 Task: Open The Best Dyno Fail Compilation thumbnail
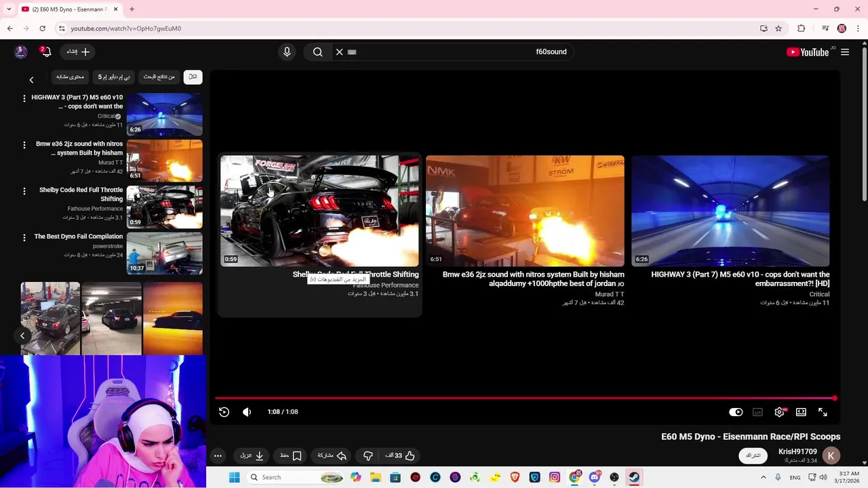[164, 253]
